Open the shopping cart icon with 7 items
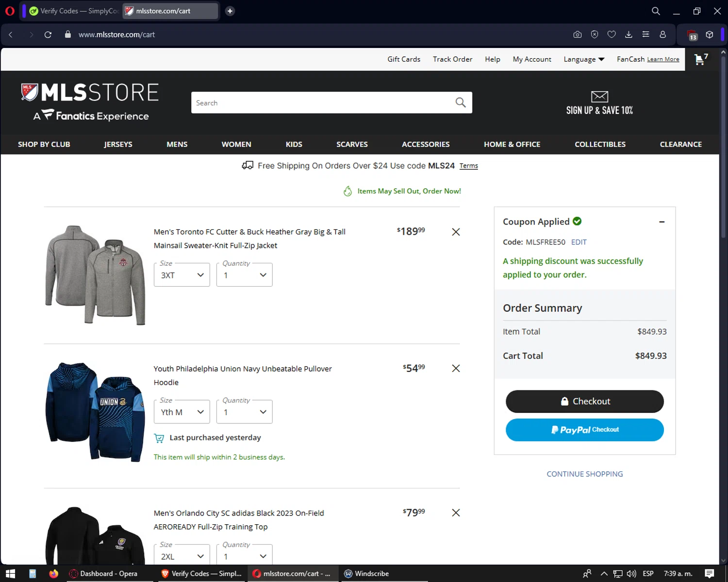728x582 pixels. pyautogui.click(x=701, y=59)
